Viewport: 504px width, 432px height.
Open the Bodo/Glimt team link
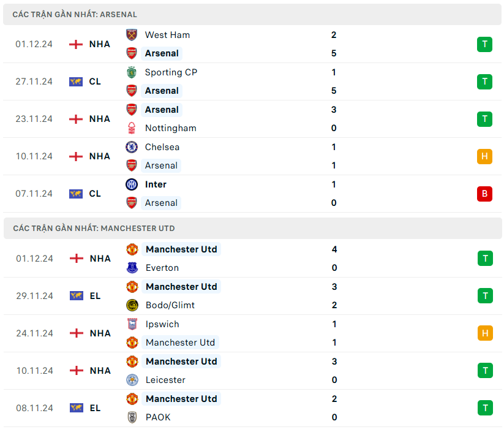pos(170,305)
